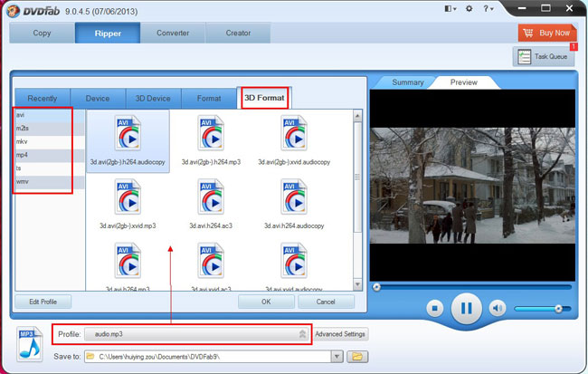Confirm profile selection with OK
The image size is (588, 374).
click(266, 302)
